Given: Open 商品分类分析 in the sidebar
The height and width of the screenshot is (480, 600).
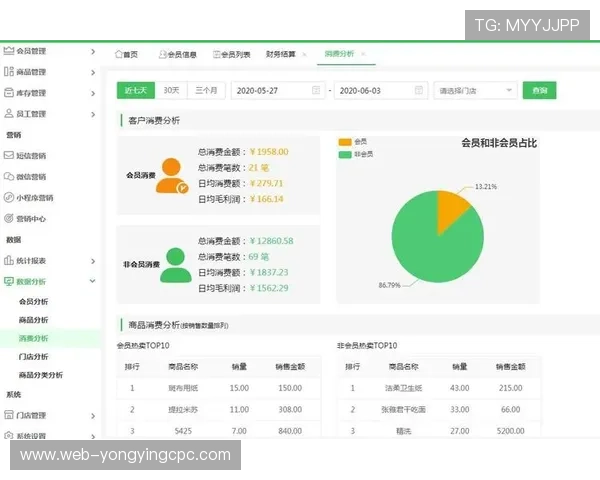Looking at the screenshot, I should (x=41, y=375).
